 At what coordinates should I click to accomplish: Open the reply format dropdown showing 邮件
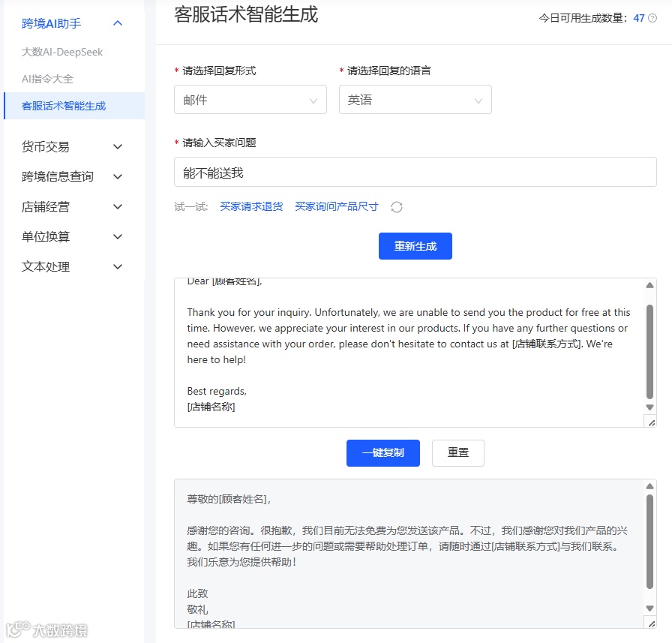click(x=250, y=100)
